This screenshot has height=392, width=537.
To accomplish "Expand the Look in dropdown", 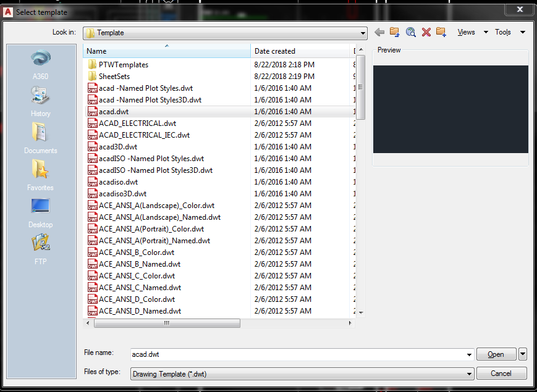I will pos(362,32).
